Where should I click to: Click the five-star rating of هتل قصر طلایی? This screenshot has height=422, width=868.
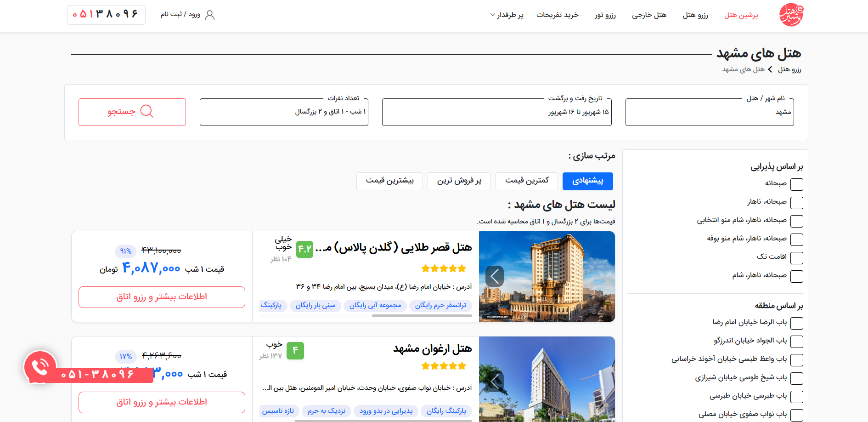pyautogui.click(x=444, y=268)
